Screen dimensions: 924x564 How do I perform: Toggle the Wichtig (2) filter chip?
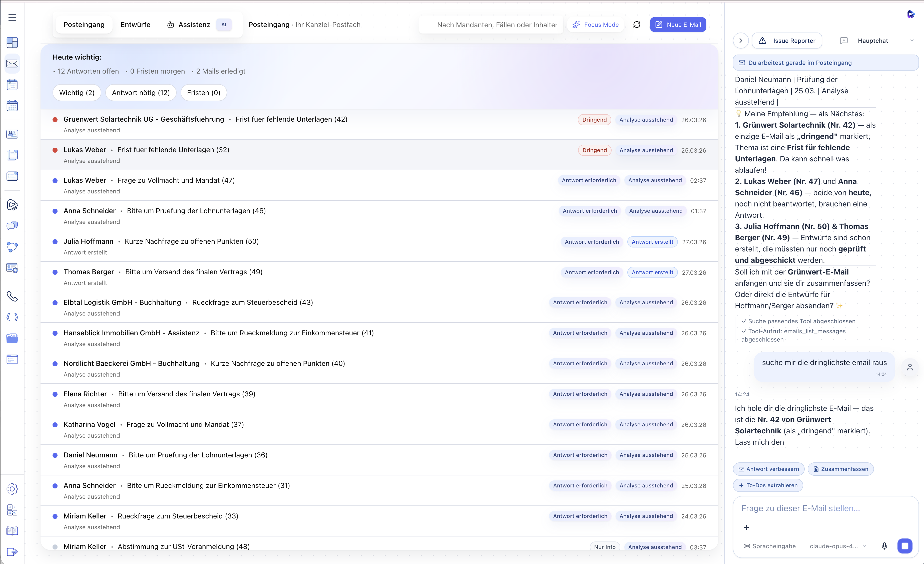77,93
